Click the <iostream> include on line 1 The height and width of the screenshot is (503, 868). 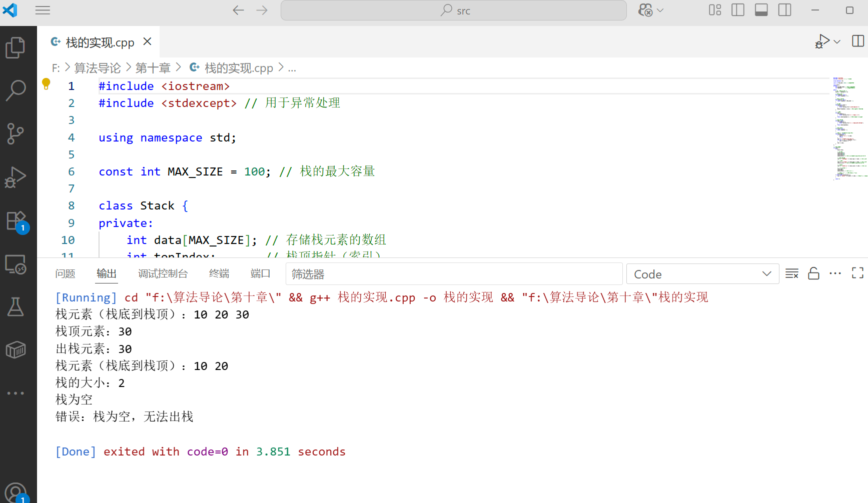coord(196,86)
